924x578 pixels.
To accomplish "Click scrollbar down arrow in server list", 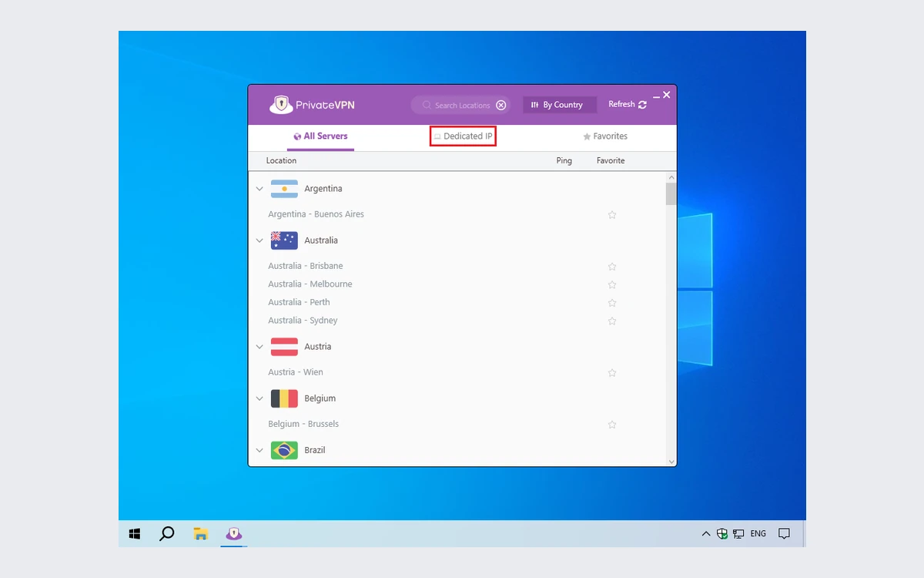I will pyautogui.click(x=671, y=462).
